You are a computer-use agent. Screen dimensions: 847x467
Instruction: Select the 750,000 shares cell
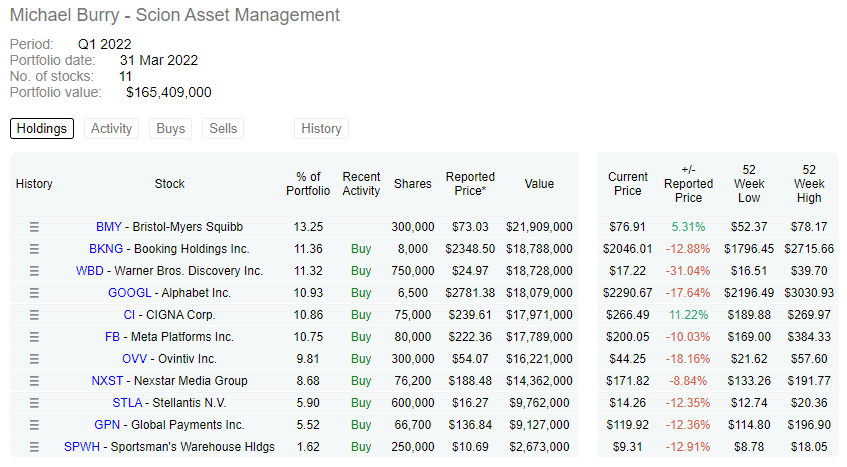tap(413, 271)
